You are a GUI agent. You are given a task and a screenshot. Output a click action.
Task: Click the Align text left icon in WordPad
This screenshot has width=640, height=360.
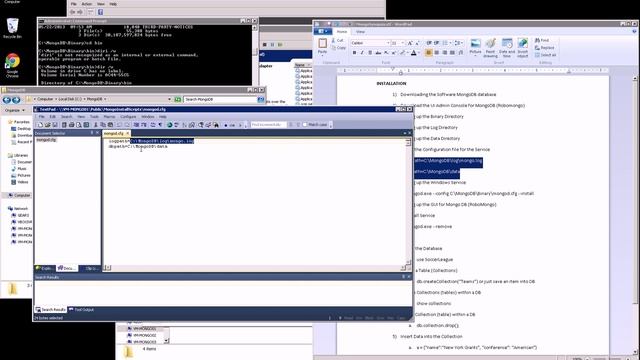click(429, 53)
